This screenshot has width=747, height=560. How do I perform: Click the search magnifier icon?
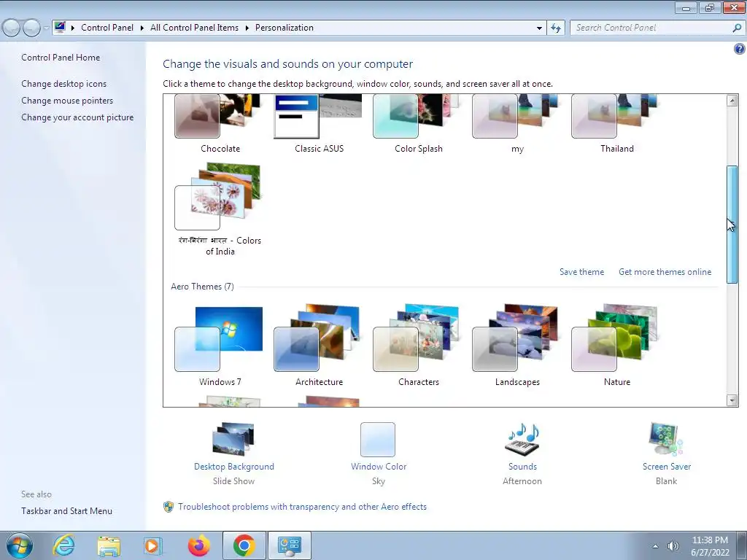(x=737, y=28)
